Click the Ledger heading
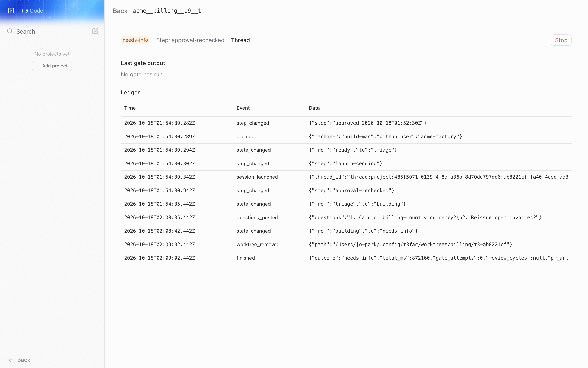Viewport: 588px width, 368px height. (x=130, y=92)
